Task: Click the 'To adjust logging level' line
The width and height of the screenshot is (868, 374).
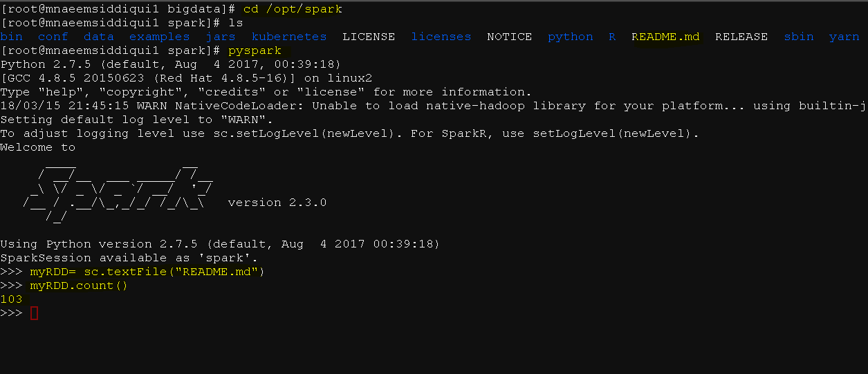Action: coord(350,133)
